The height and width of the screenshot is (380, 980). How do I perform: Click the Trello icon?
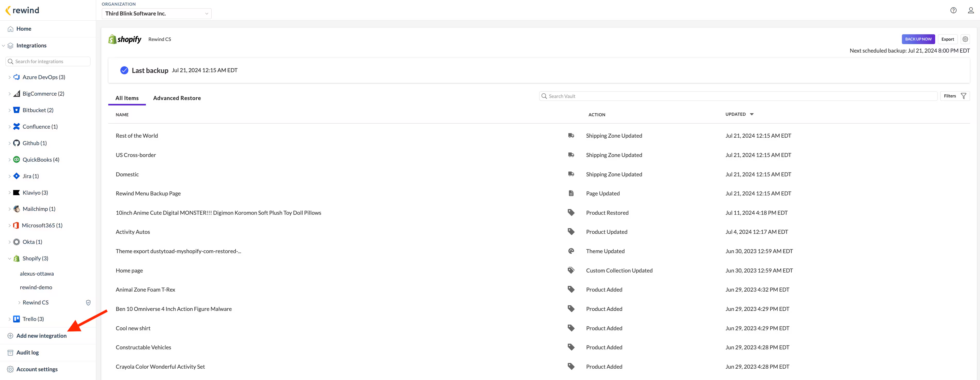[16, 319]
